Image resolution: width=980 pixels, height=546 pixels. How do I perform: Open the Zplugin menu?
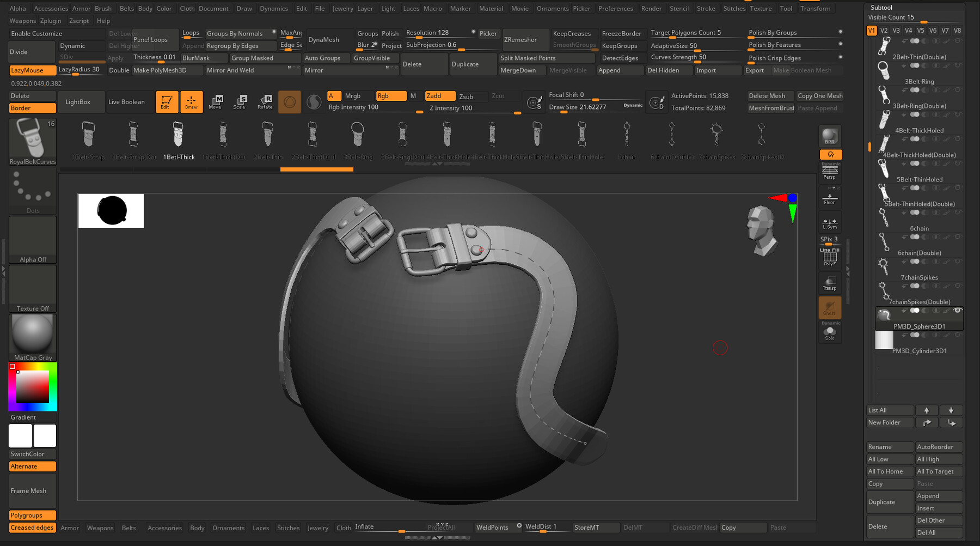coord(50,21)
